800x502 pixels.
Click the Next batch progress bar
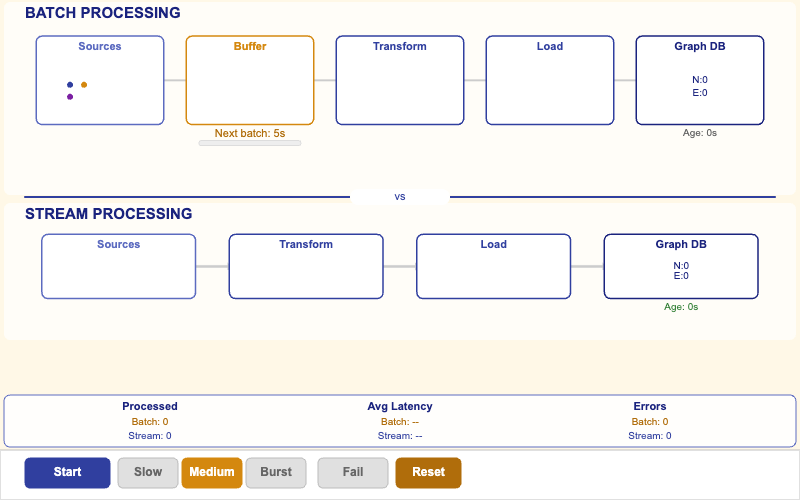[250, 144]
